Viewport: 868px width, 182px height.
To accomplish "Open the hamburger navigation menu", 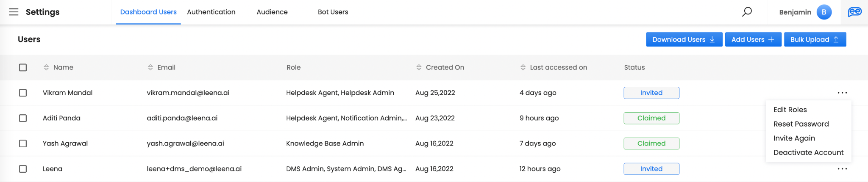I will 14,12.
